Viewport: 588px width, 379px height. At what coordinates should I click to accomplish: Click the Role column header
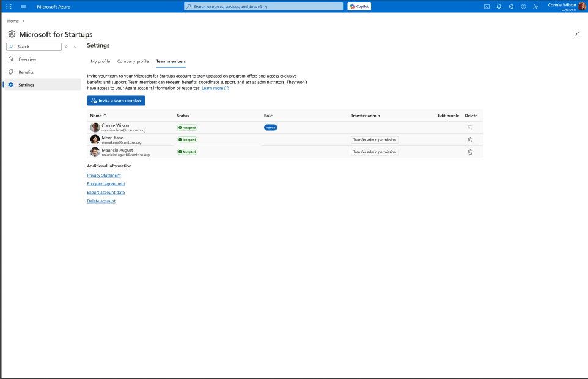point(268,116)
